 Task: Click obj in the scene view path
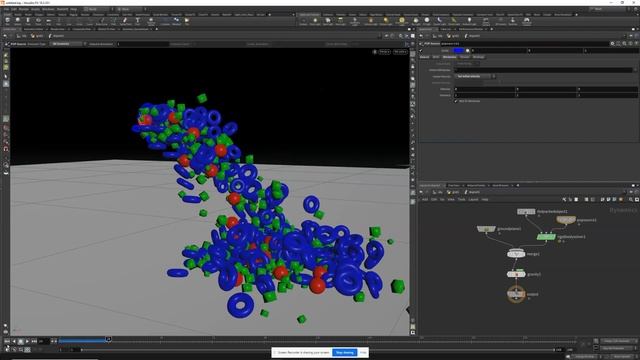[22, 36]
